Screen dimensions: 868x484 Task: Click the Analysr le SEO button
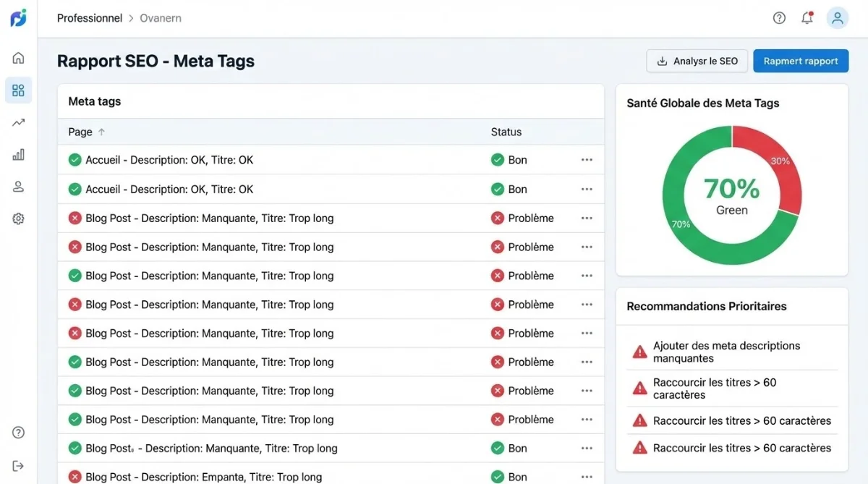697,61
